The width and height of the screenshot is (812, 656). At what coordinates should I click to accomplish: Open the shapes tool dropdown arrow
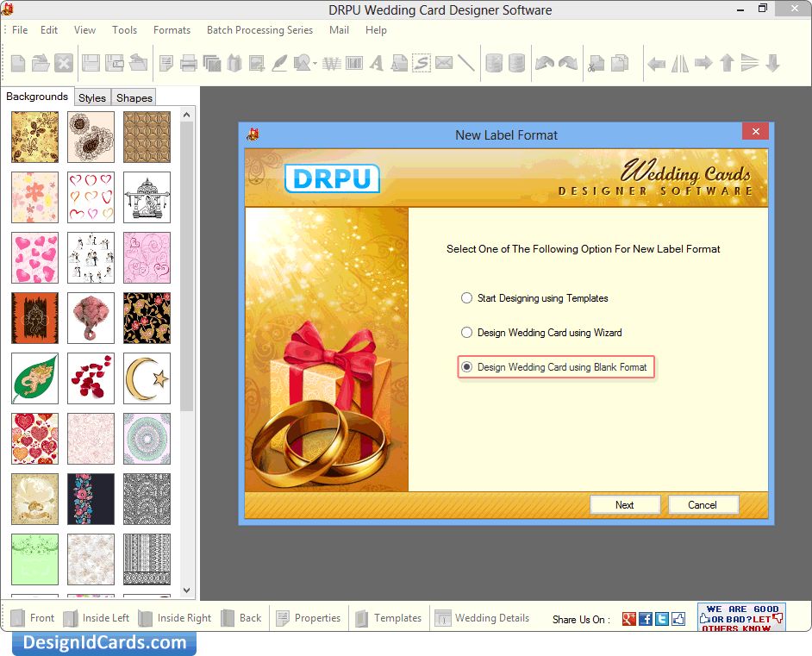point(315,64)
